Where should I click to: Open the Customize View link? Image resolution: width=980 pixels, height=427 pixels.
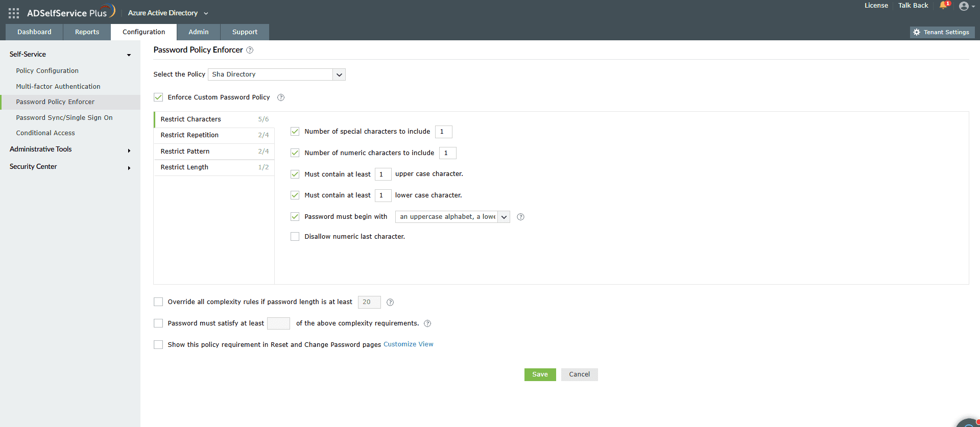point(409,344)
